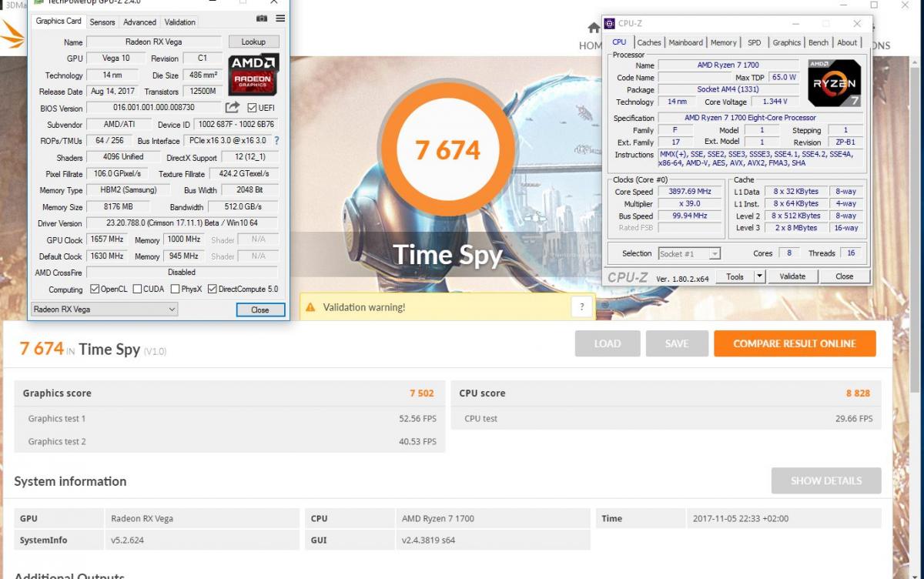Viewport: 924px width, 579px height.
Task: Open the validation warning help question mark
Action: click(x=582, y=306)
